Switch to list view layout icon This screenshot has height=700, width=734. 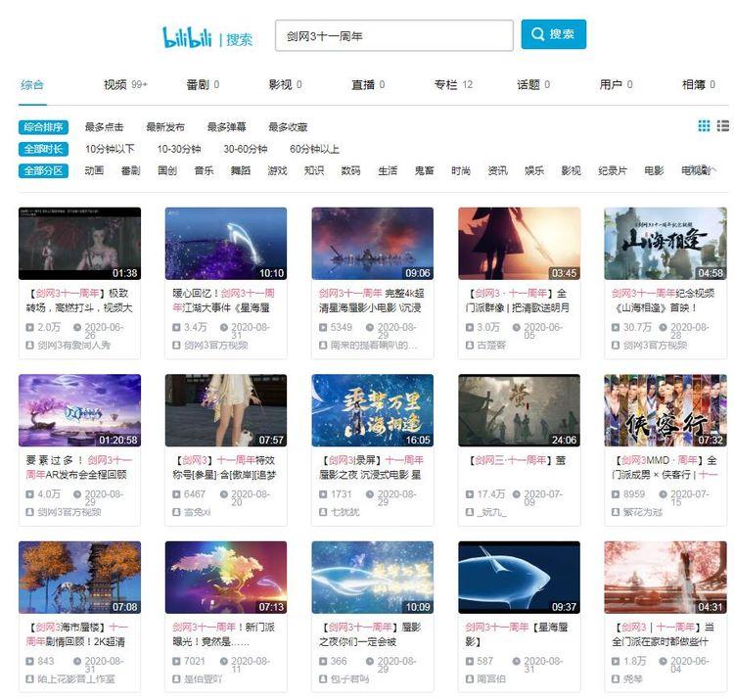click(723, 126)
